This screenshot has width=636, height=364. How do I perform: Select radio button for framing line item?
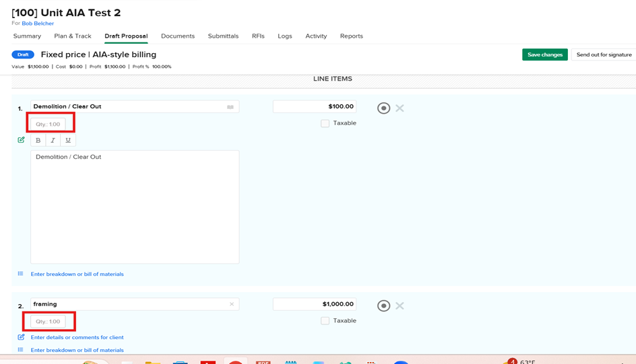point(383,306)
